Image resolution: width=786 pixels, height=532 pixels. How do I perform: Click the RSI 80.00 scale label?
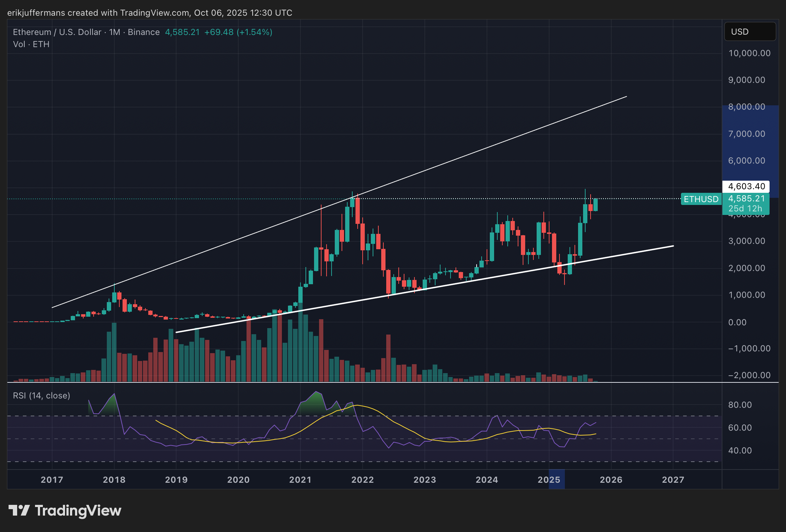point(740,405)
